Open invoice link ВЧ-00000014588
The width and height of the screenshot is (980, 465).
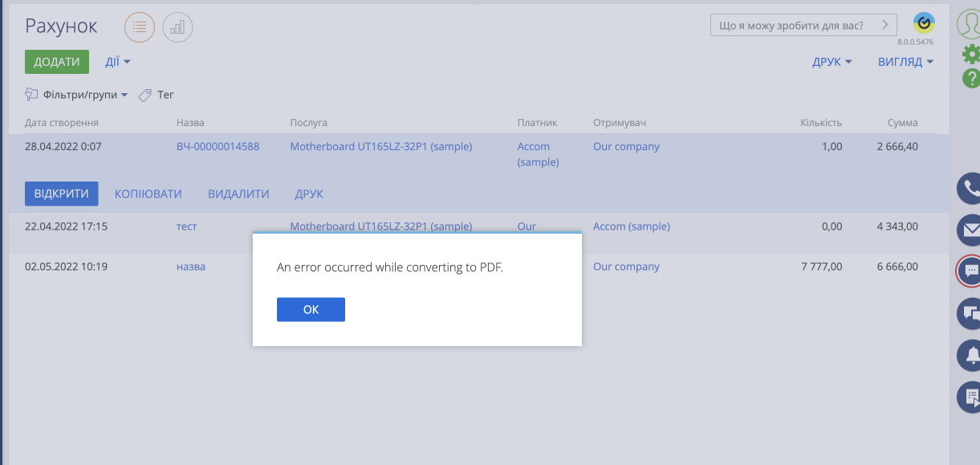[218, 146]
